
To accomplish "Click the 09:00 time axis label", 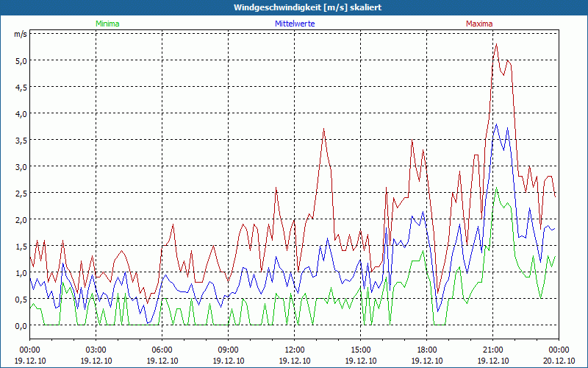I will tap(228, 350).
